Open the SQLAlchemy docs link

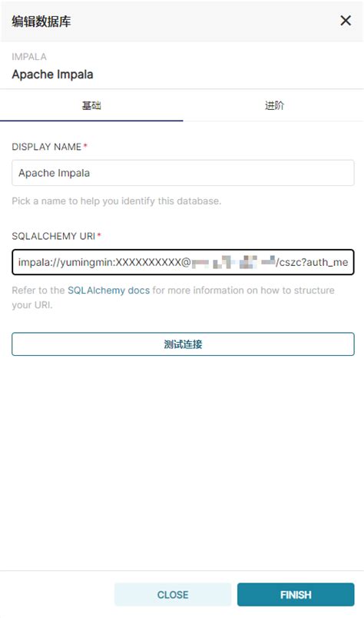click(109, 291)
